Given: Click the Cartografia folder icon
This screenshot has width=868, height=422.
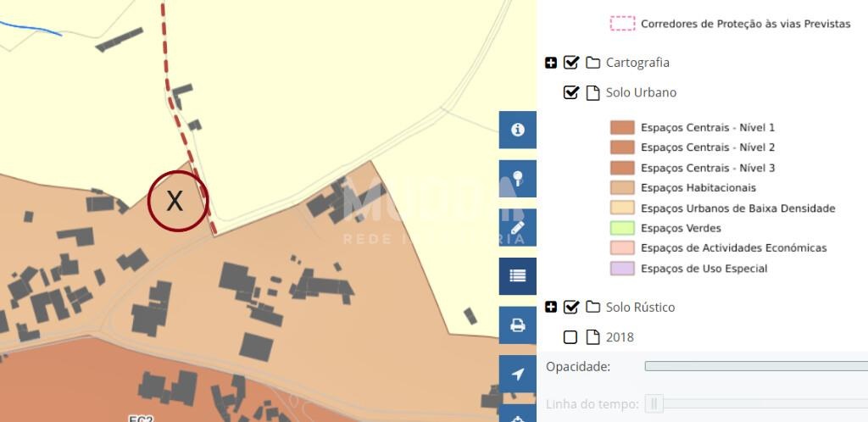Looking at the screenshot, I should click(x=593, y=63).
